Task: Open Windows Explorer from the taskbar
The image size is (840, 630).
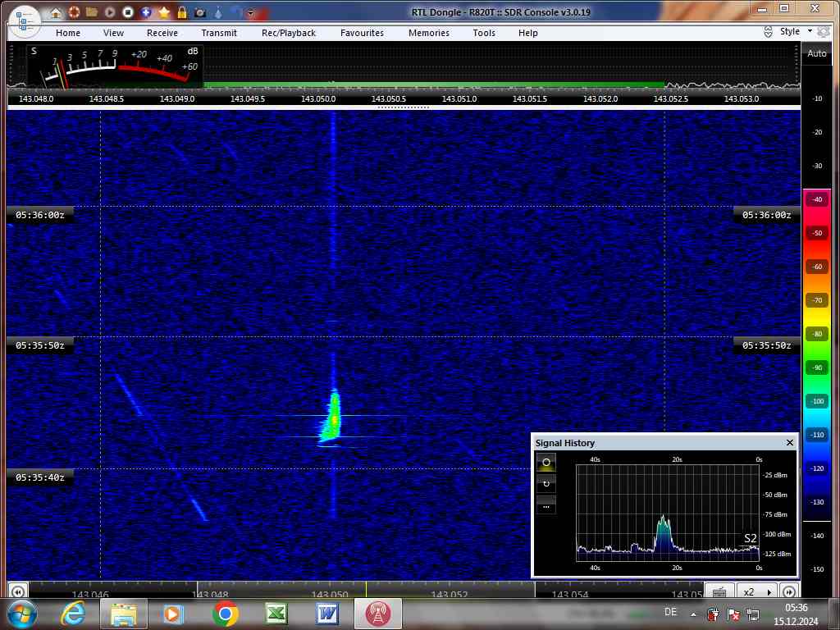Action: tap(123, 614)
